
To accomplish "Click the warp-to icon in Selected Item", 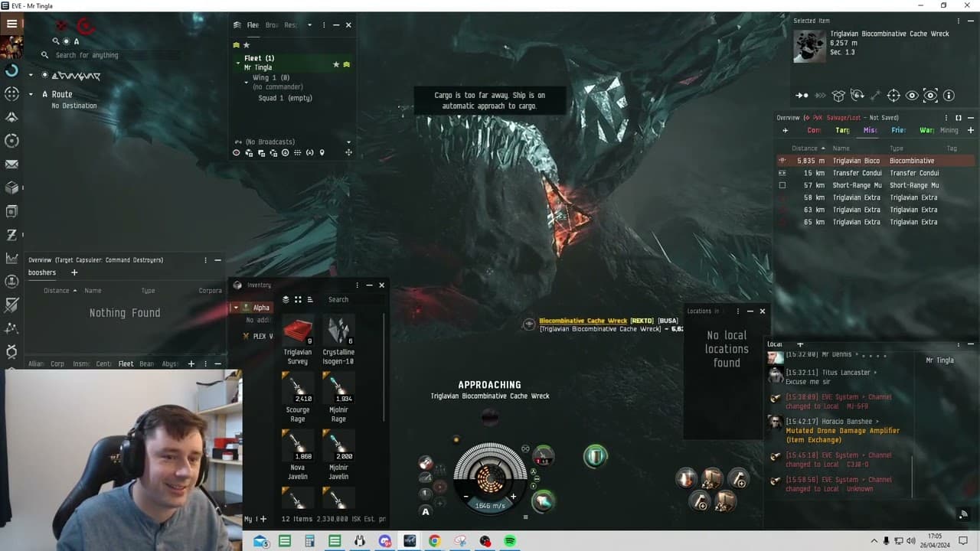I will [x=820, y=96].
